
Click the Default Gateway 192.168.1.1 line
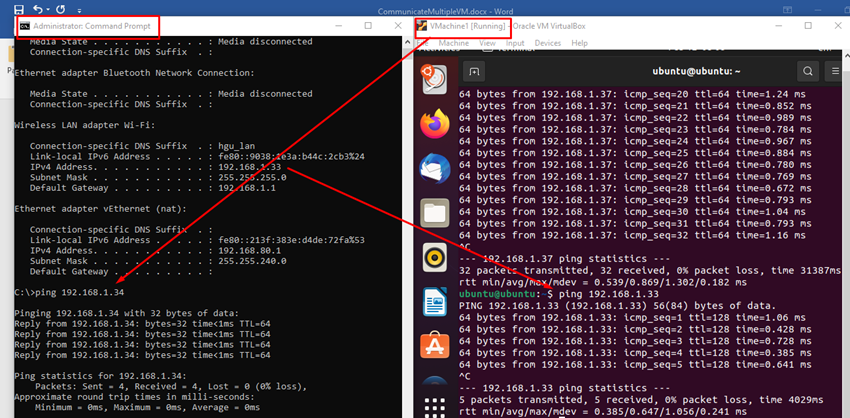click(153, 188)
